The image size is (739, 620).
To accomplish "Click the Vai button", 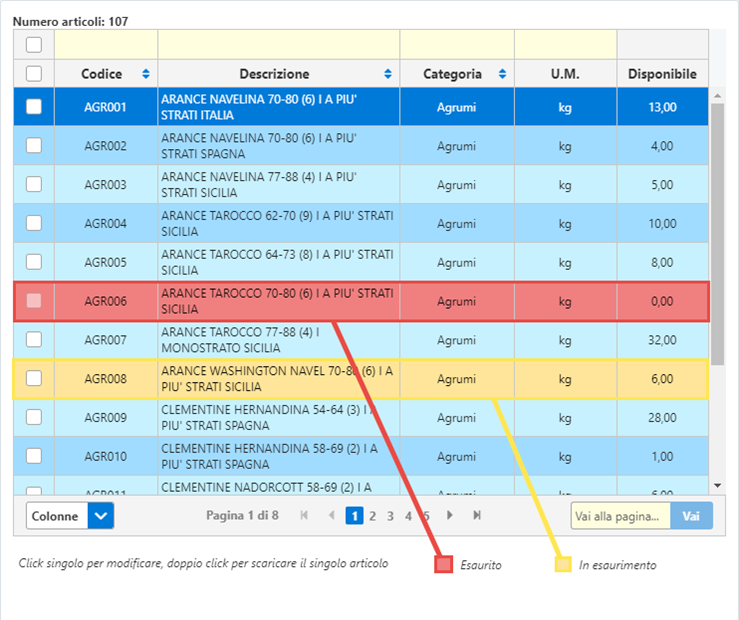I will click(691, 516).
